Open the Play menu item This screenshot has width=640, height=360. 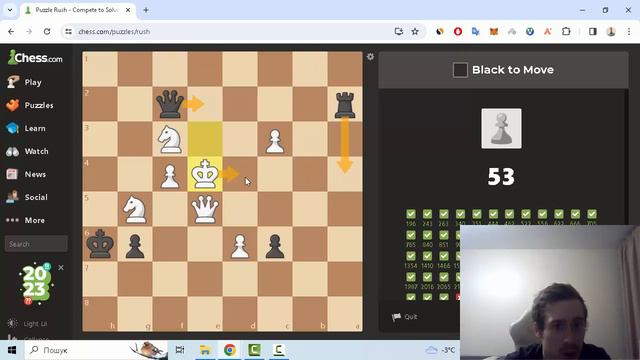[x=24, y=82]
